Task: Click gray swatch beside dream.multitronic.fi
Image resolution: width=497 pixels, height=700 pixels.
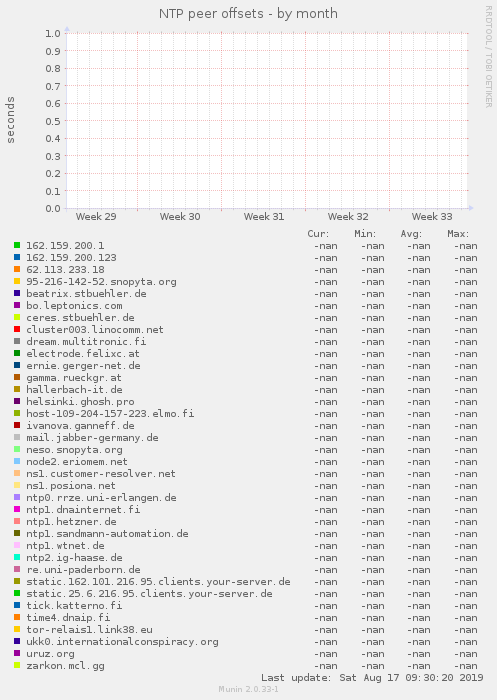Action: [x=17, y=341]
